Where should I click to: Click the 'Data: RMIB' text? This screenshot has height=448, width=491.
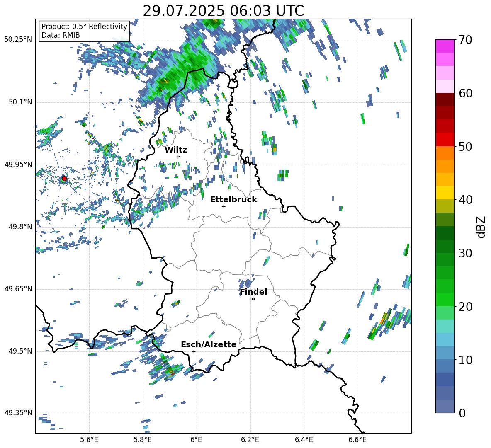click(x=61, y=35)
